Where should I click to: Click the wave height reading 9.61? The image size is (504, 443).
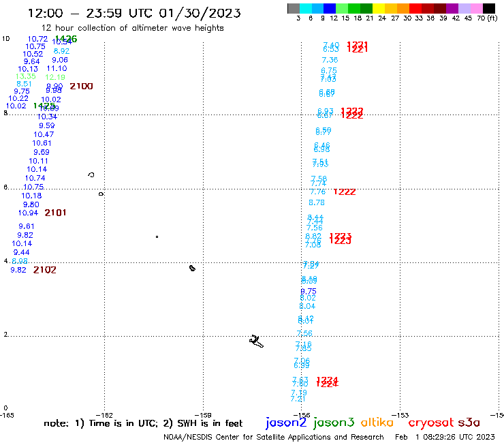[26, 226]
